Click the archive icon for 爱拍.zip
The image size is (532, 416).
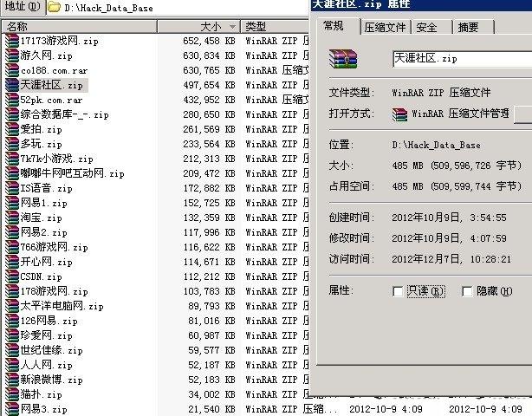point(12,130)
